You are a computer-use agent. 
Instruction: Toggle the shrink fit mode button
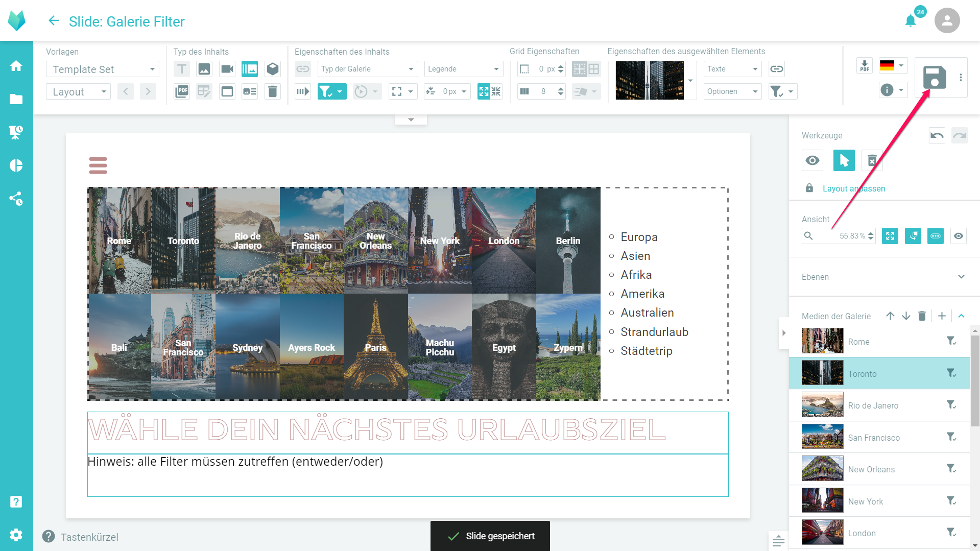click(x=496, y=91)
